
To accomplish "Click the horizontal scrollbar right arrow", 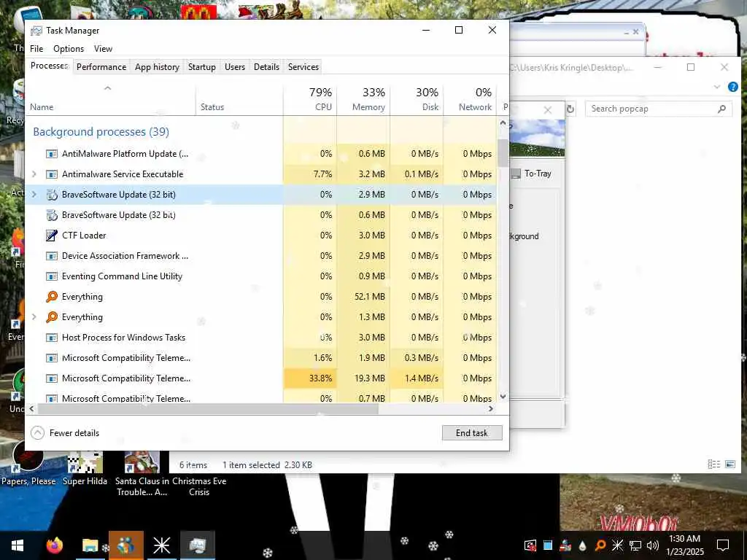I will pyautogui.click(x=491, y=408).
